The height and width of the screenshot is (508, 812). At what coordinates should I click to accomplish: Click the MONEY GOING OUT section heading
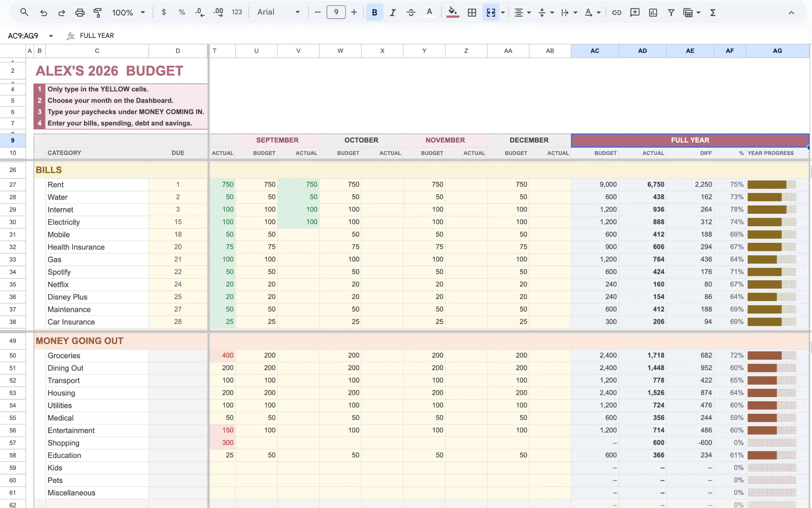[x=80, y=341]
